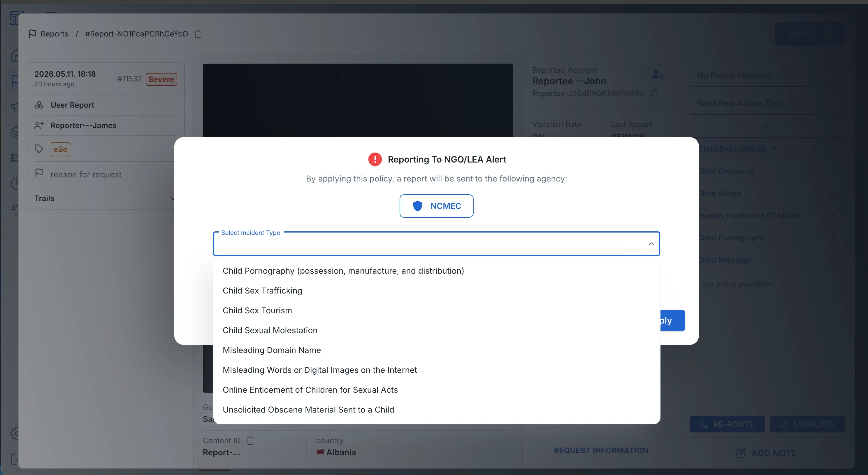The height and width of the screenshot is (475, 868).
Task: Open See policy guidelines link
Action: click(x=737, y=284)
